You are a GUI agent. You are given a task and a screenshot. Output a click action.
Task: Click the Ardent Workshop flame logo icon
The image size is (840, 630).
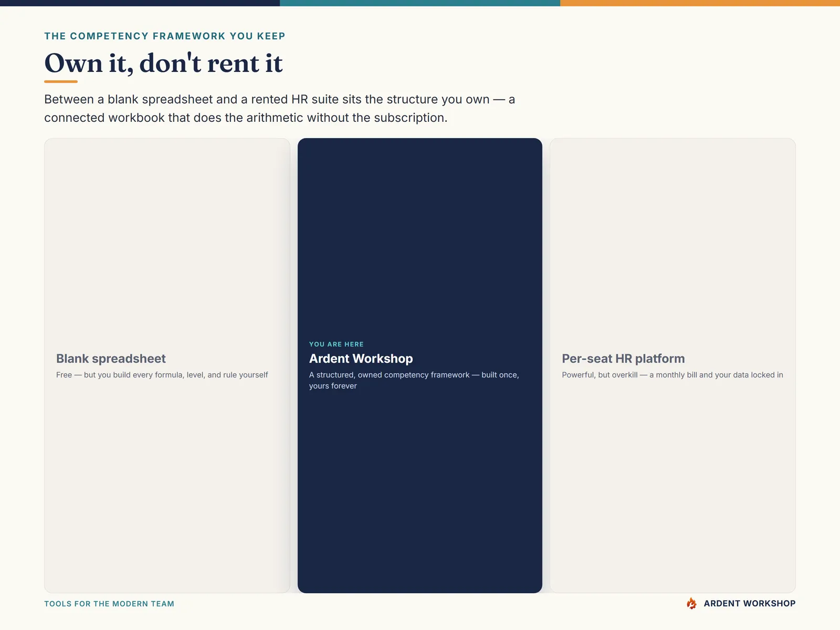click(691, 604)
